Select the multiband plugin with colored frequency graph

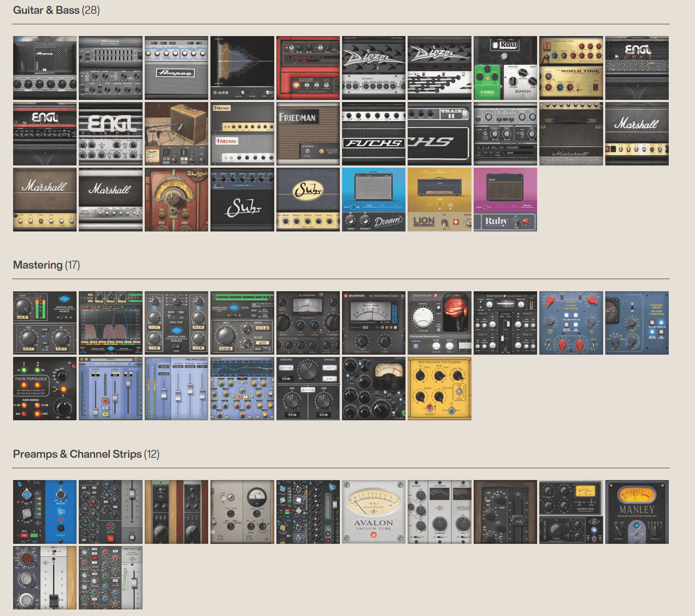pyautogui.click(x=110, y=323)
